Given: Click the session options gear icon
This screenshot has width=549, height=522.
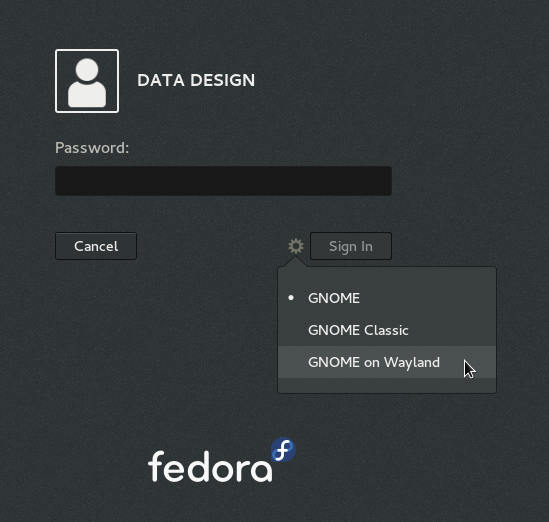Looking at the screenshot, I should [296, 246].
